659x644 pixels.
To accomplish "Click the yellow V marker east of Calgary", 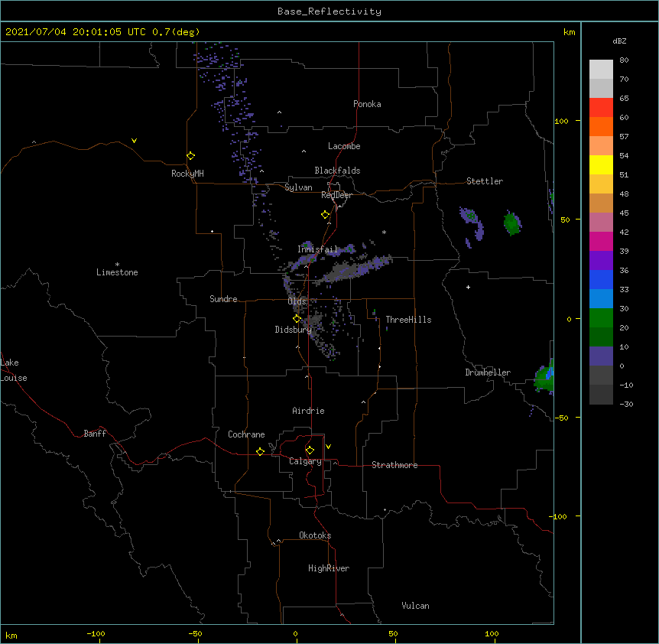I will tap(328, 447).
